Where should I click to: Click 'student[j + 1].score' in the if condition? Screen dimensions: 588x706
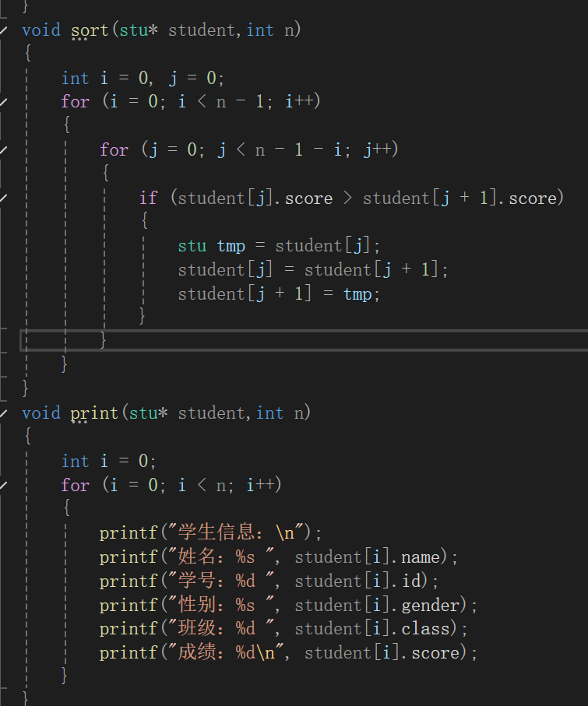pos(460,198)
